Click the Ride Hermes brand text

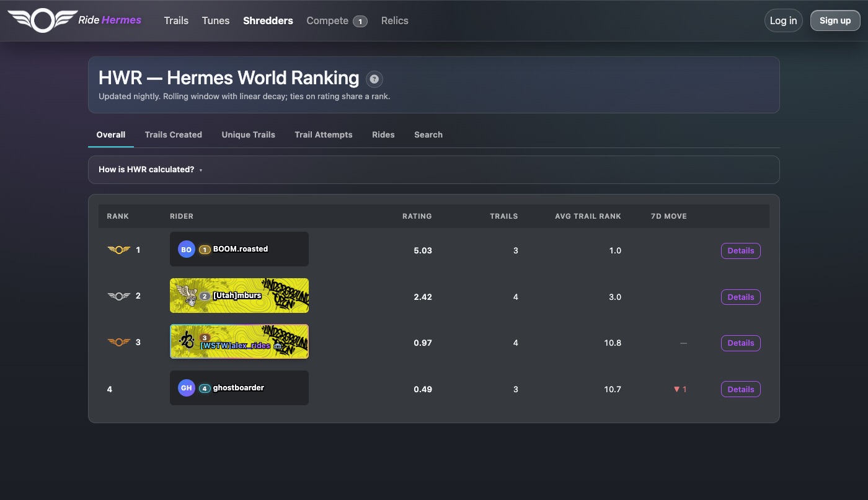(110, 20)
